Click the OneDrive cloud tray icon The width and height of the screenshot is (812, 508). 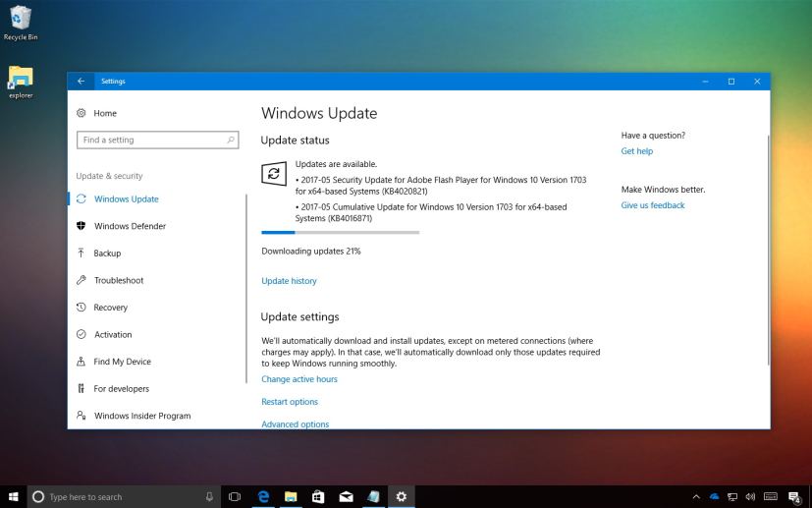tap(715, 497)
